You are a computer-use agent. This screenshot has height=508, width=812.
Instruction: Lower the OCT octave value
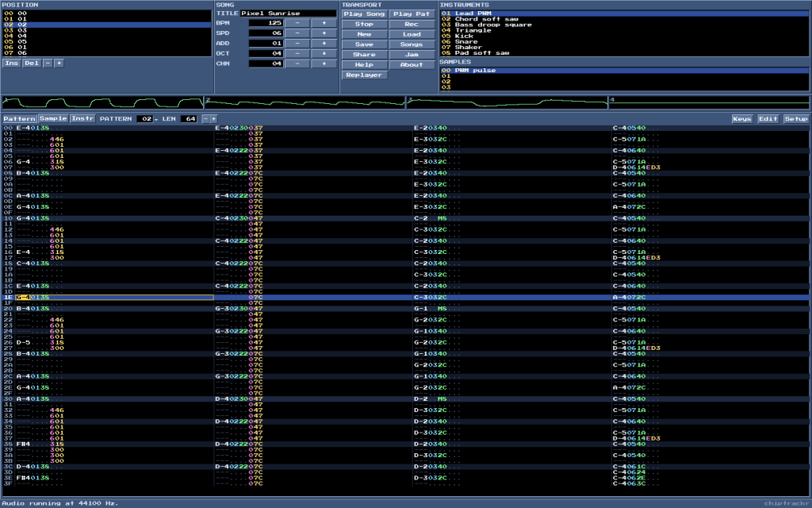[x=297, y=53]
